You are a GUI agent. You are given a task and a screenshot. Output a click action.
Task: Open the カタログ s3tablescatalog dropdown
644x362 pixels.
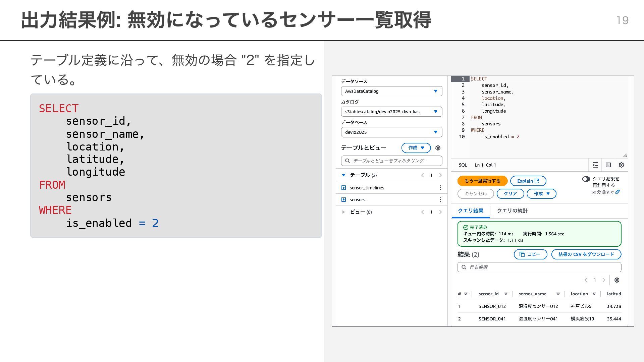(391, 112)
